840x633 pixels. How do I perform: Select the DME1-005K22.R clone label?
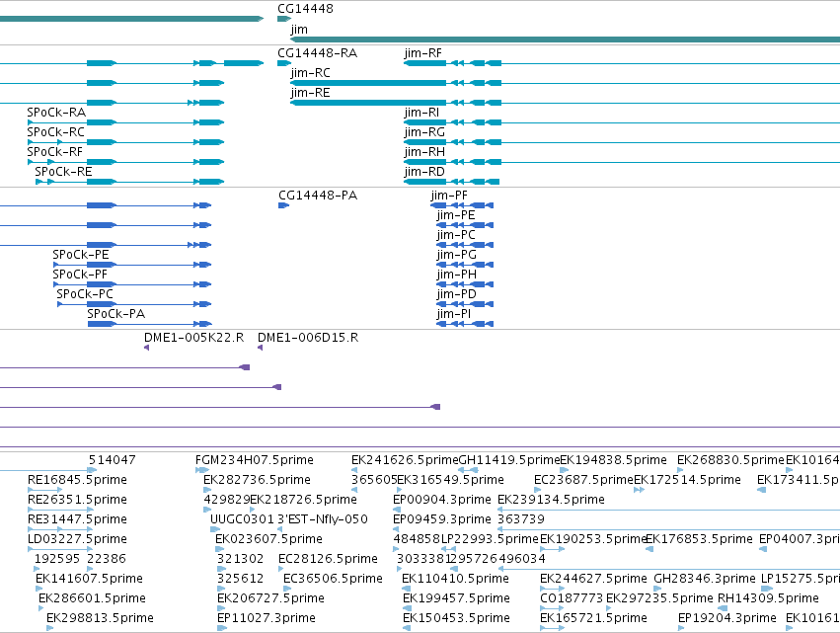[x=193, y=338]
